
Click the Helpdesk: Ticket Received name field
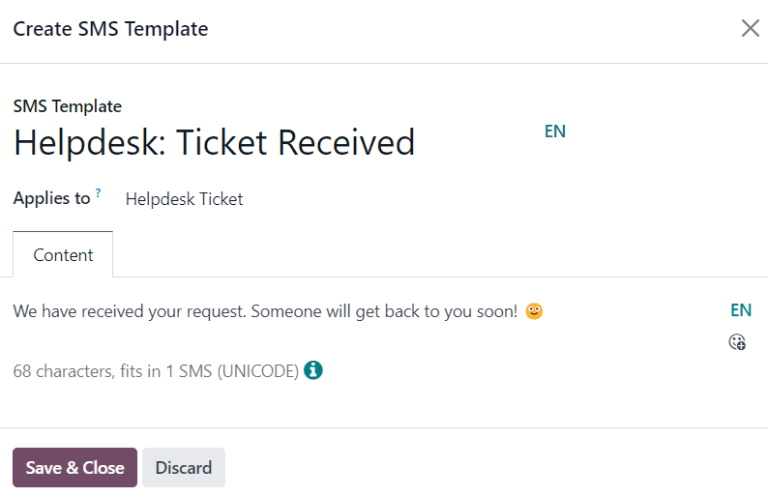[214, 143]
